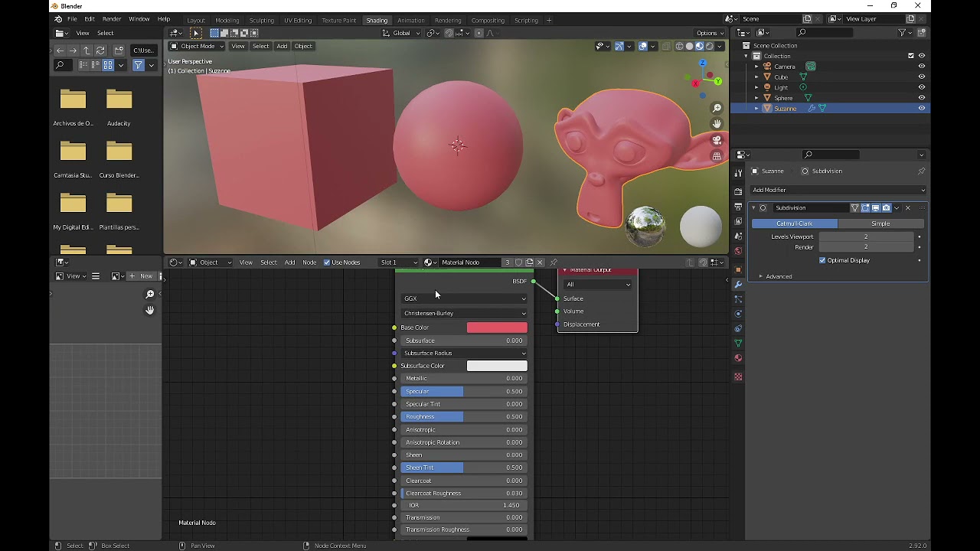Toggle subdivision modifier render visibility
Image resolution: width=980 pixels, height=551 pixels.
[x=887, y=207]
